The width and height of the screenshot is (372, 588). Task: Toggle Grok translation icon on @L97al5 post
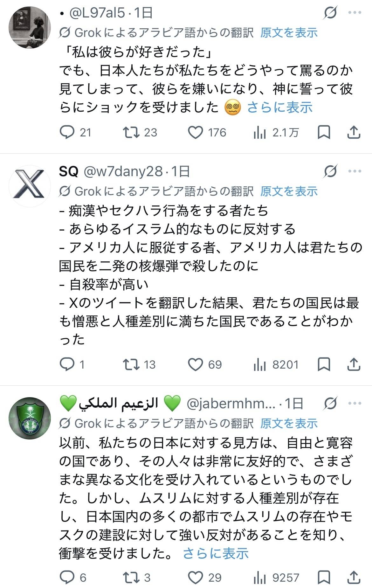(331, 13)
